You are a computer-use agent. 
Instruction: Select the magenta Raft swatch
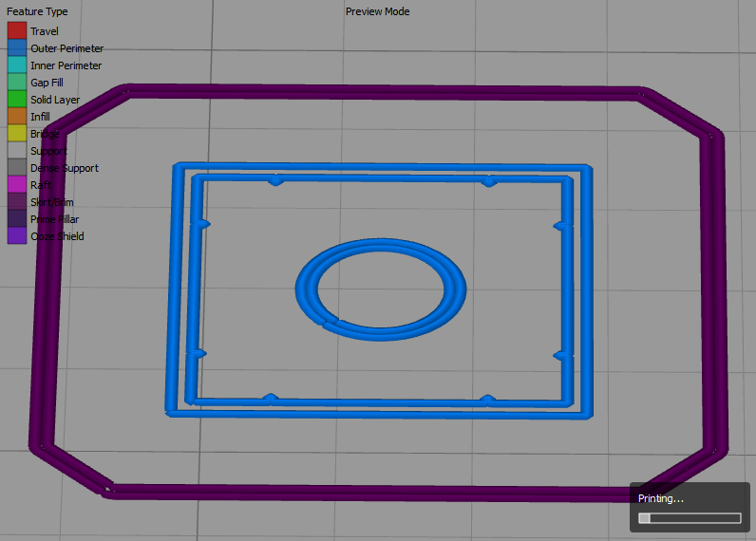point(17,185)
